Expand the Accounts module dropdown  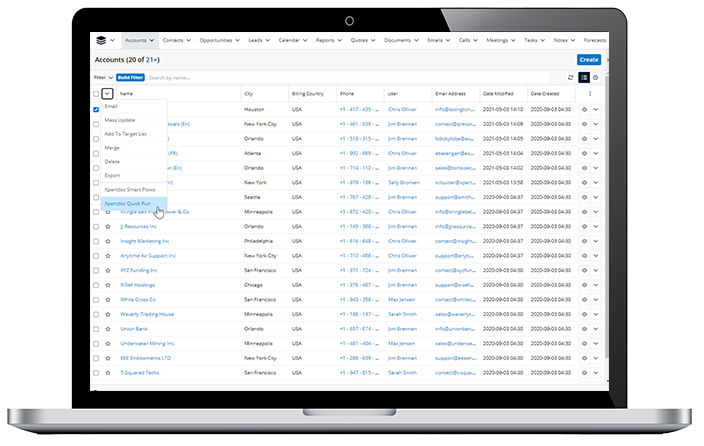click(152, 41)
